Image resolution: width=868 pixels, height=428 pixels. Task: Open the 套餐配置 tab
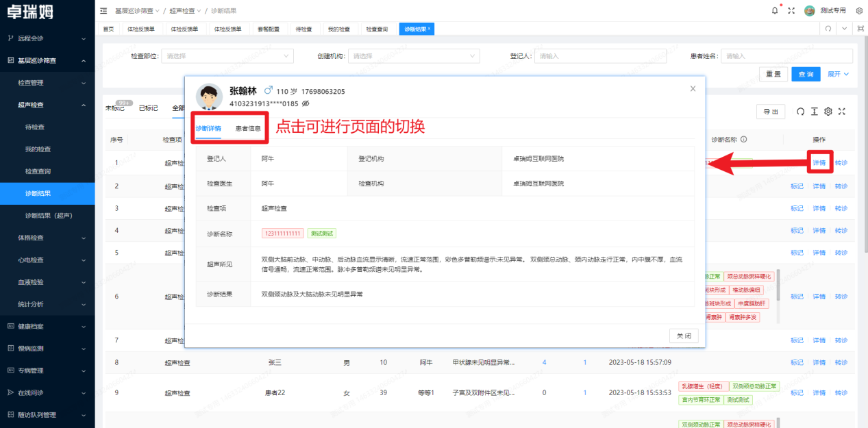(269, 29)
